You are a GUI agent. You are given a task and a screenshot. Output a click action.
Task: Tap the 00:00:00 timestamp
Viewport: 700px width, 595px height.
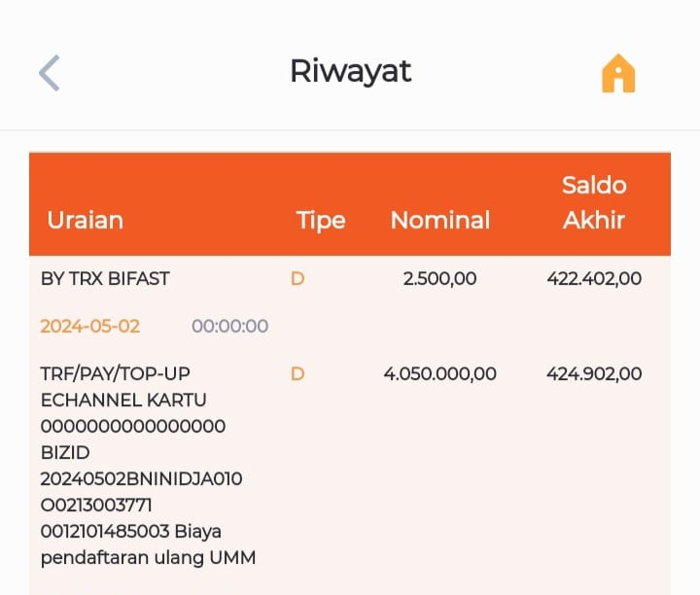(229, 327)
